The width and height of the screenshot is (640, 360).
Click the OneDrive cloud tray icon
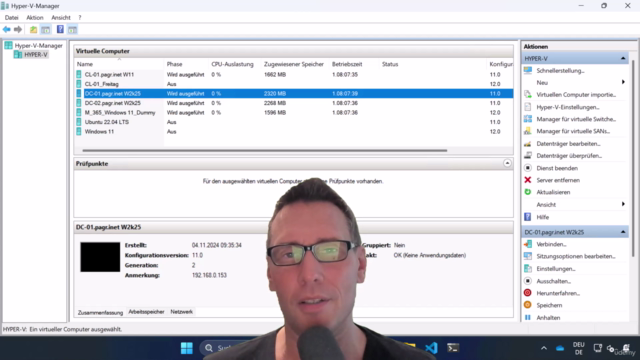[560, 348]
